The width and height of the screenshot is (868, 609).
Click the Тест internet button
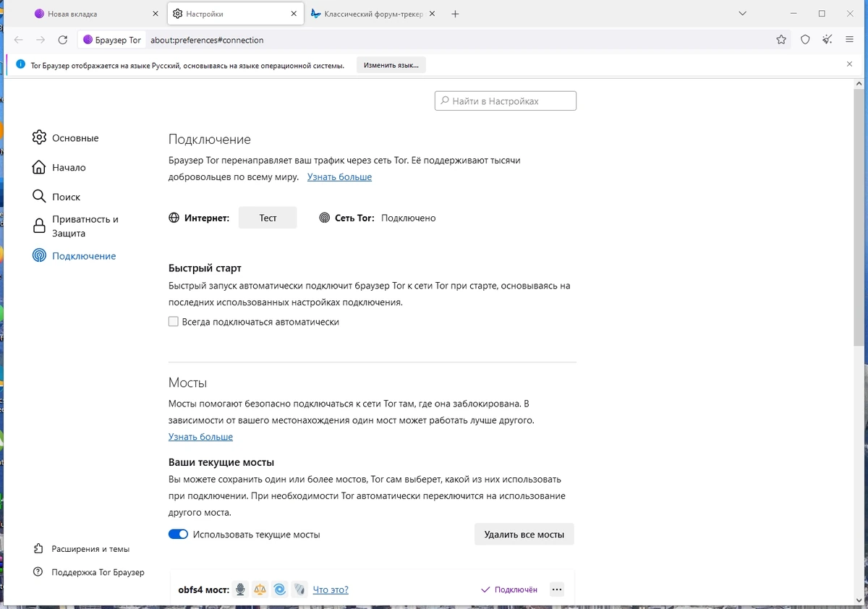(268, 218)
